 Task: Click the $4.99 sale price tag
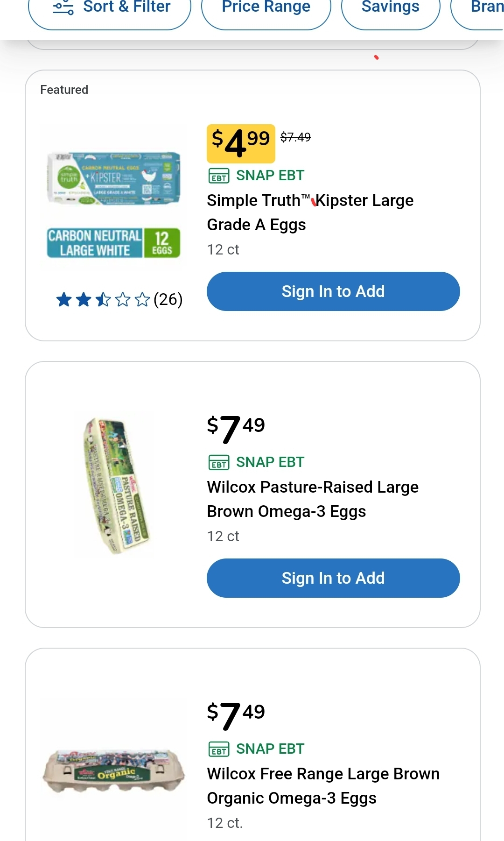(x=241, y=143)
